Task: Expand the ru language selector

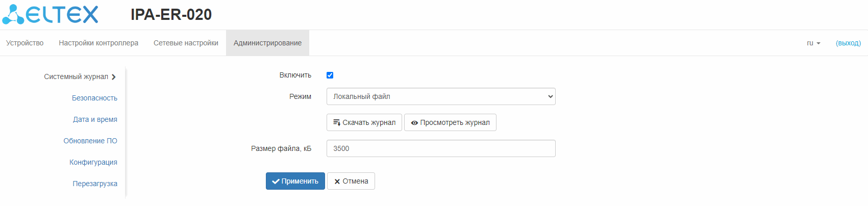Action: coord(813,43)
